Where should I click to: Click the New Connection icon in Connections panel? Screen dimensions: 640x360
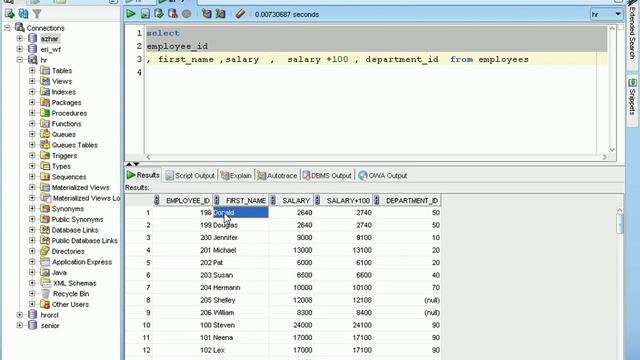9,14
